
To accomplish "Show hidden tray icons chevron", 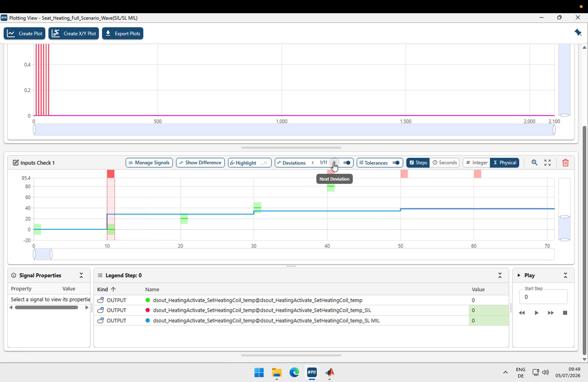I will click(x=505, y=372).
